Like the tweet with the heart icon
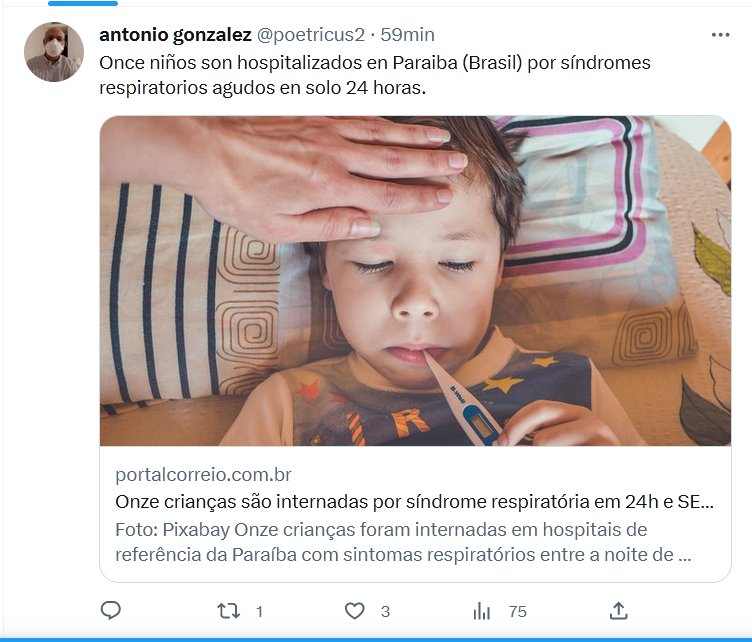 (x=355, y=611)
